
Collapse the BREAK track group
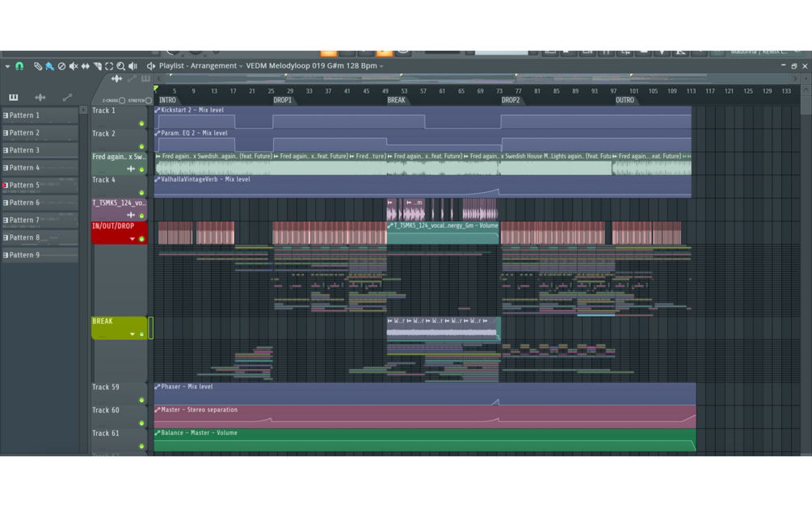point(132,334)
